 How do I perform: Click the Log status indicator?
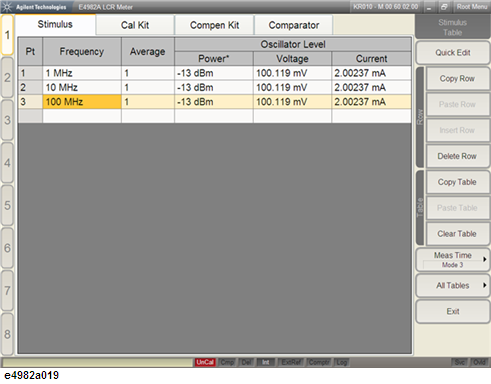click(x=342, y=362)
